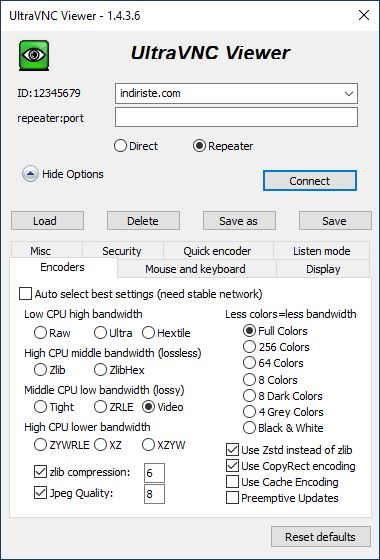Click the Jpeg Quality value field
Image resolution: width=380 pixels, height=560 pixels.
[154, 494]
